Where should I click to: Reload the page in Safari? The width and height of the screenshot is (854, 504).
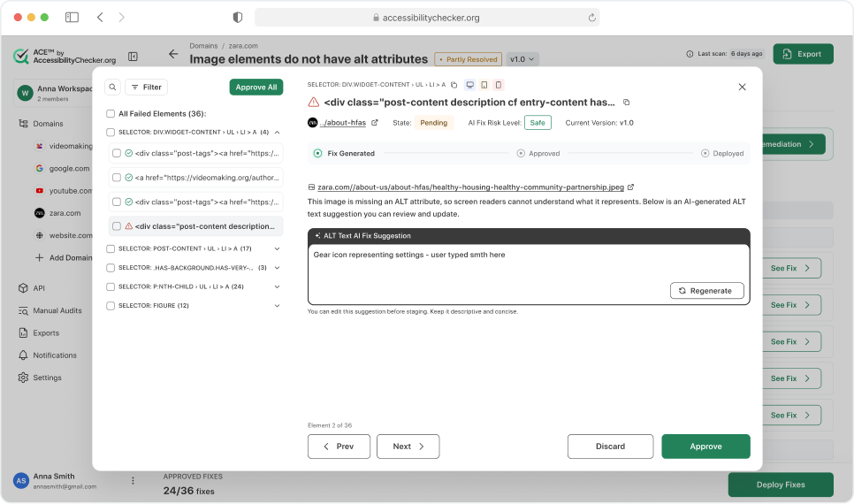pos(592,18)
